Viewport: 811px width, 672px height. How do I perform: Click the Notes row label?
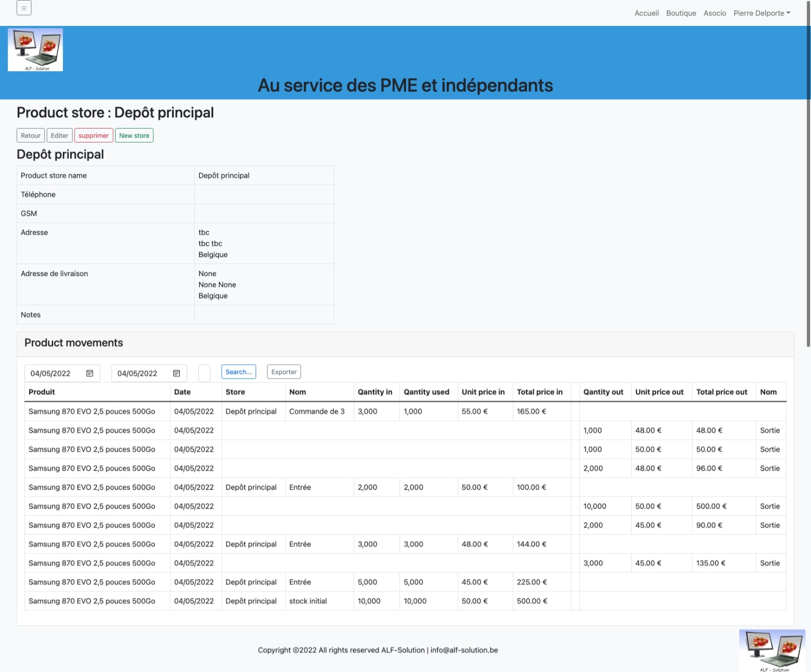click(30, 314)
